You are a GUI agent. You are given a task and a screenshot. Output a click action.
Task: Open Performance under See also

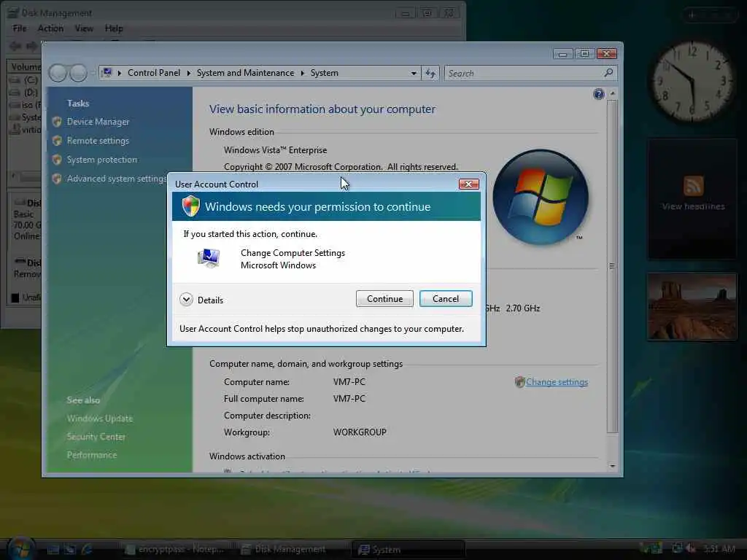92,455
